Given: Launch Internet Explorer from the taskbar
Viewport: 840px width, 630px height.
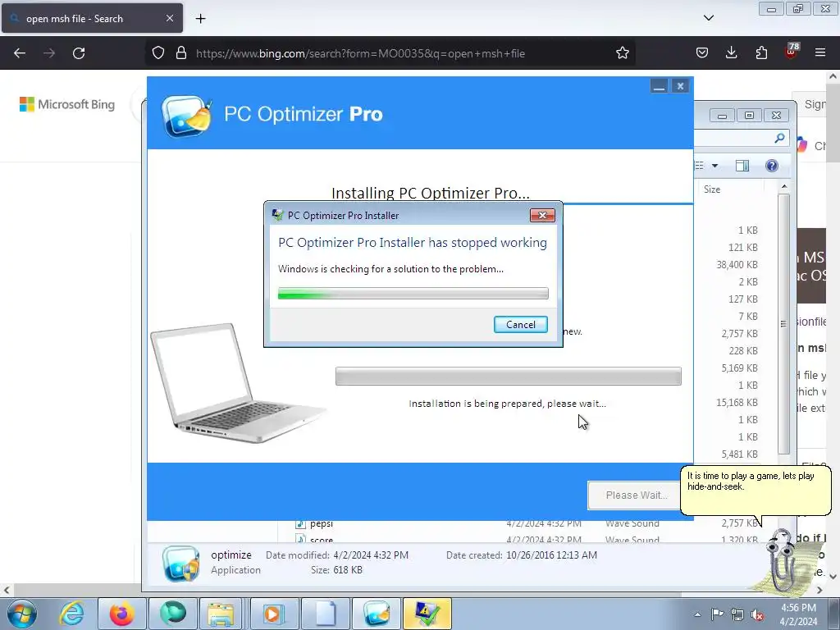Looking at the screenshot, I should click(x=72, y=614).
